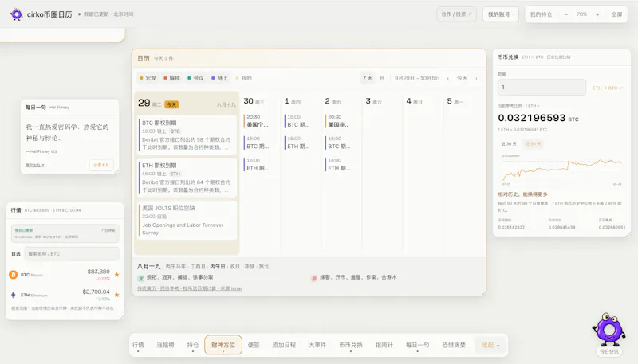Select day 5 周一 column header
Image resolution: width=638 pixels, height=364 pixels.
click(455, 101)
